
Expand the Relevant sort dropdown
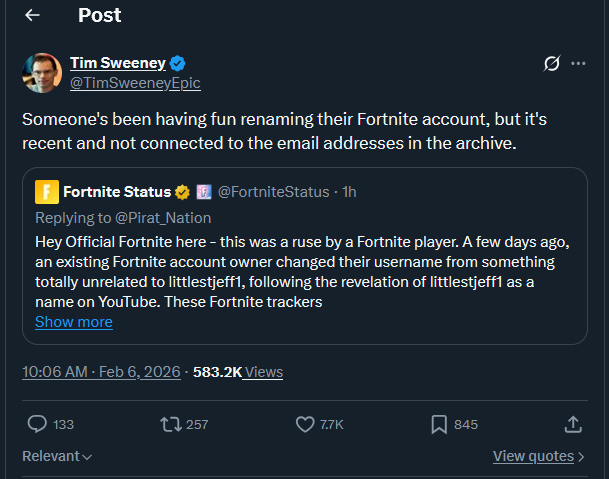[57, 456]
